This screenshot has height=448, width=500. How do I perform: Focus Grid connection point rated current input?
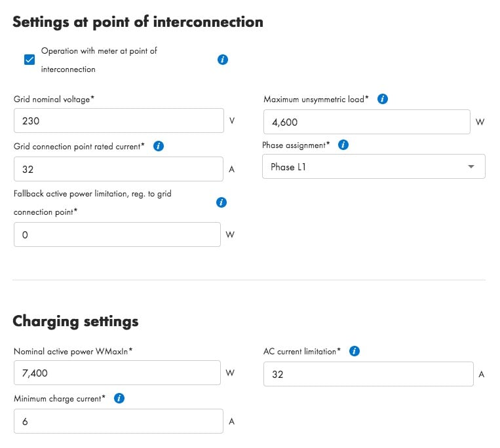click(119, 169)
